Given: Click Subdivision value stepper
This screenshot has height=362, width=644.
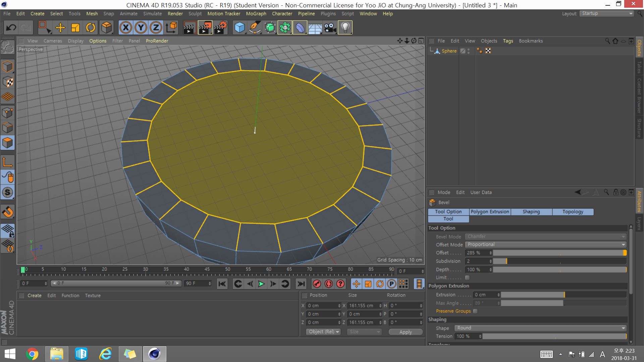Looking at the screenshot, I should tap(490, 261).
